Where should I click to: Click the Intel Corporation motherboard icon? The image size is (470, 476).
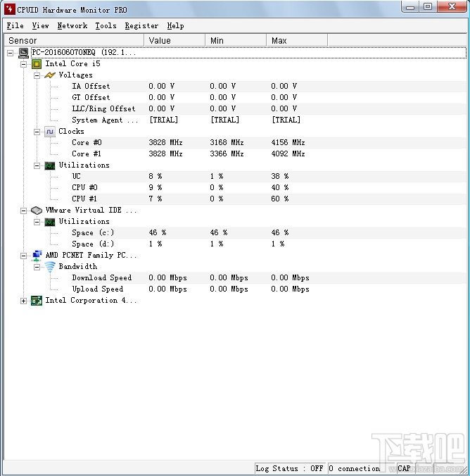[37, 301]
